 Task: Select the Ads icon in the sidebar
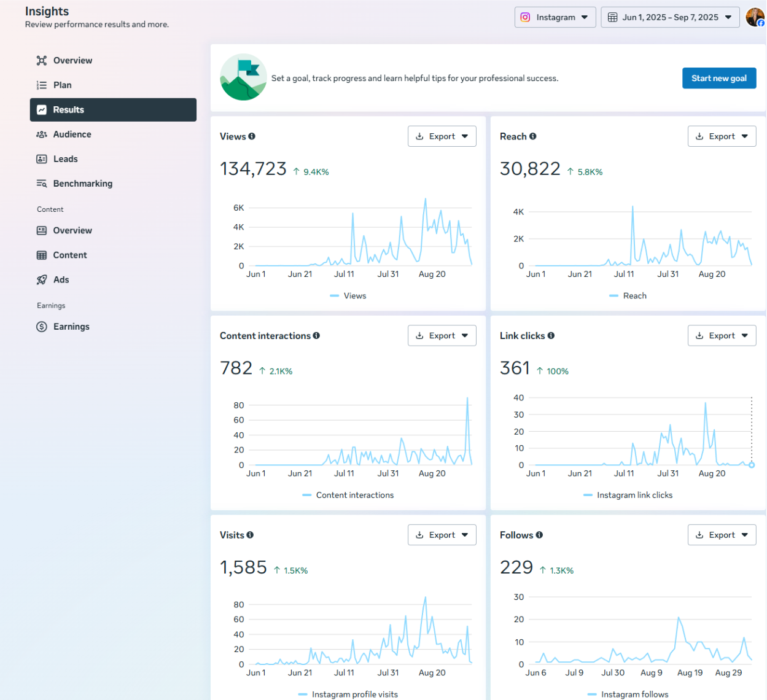click(41, 279)
